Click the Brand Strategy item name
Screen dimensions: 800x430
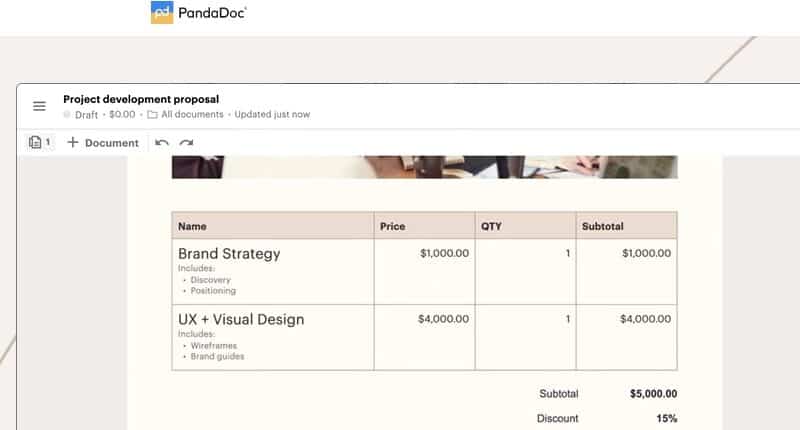pos(229,254)
